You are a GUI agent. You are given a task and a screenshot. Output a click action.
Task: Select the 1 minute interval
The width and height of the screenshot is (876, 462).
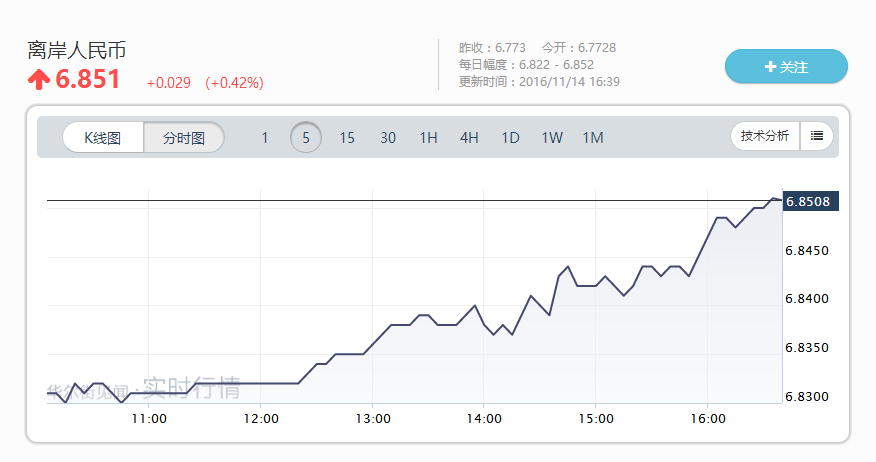[265, 138]
